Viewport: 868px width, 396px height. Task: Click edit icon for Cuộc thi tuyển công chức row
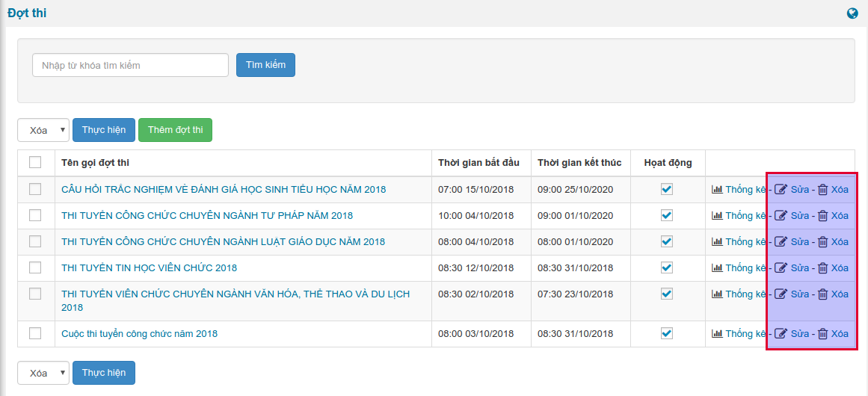point(781,334)
